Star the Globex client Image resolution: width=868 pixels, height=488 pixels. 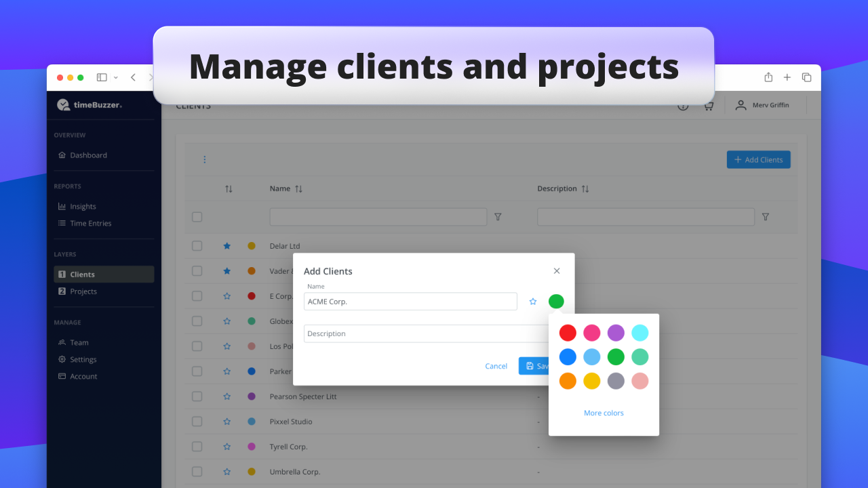pos(227,321)
